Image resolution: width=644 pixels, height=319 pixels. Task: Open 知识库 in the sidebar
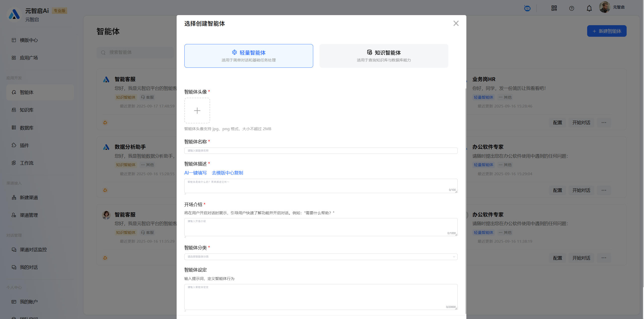click(26, 110)
